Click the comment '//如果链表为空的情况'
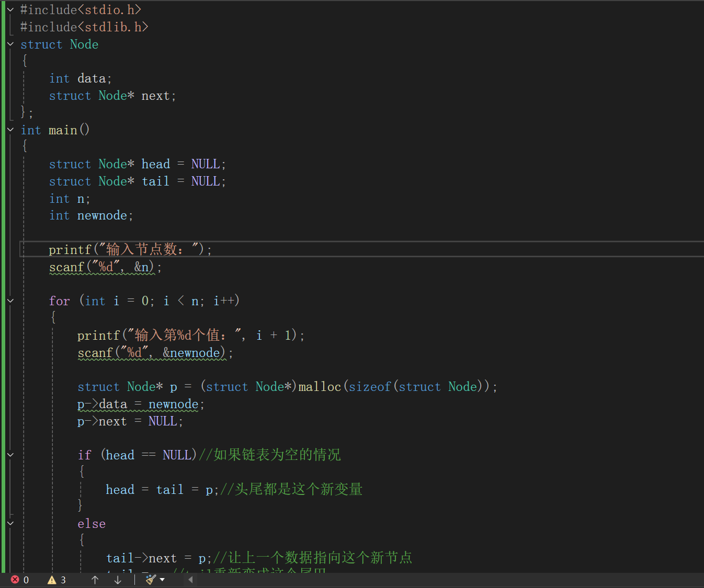Screen dimensions: 704x588 [270, 455]
